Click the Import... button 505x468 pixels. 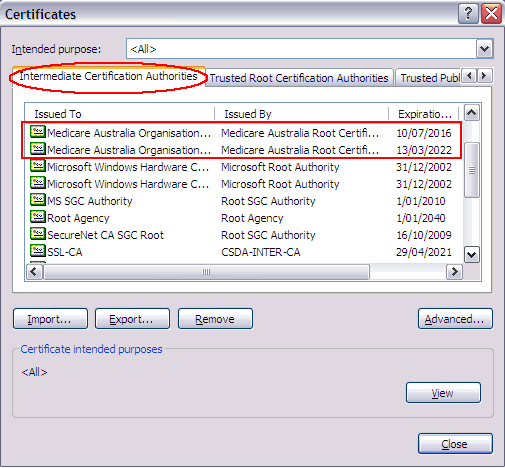[50, 319]
